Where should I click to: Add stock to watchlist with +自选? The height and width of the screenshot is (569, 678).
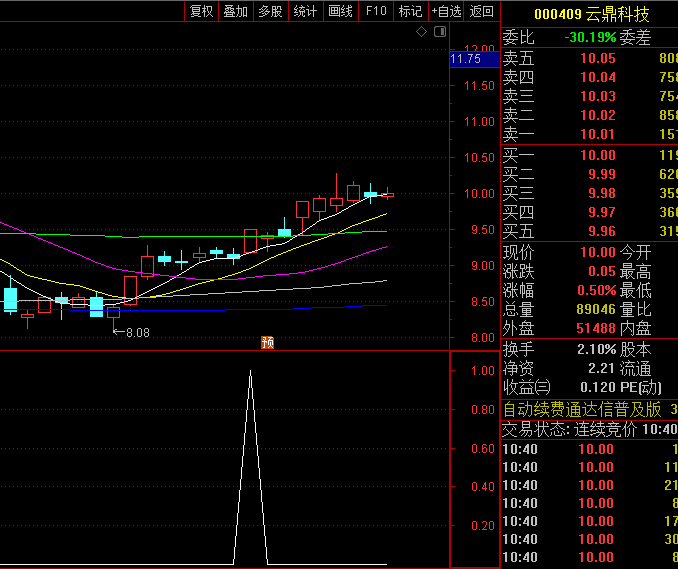tap(446, 11)
